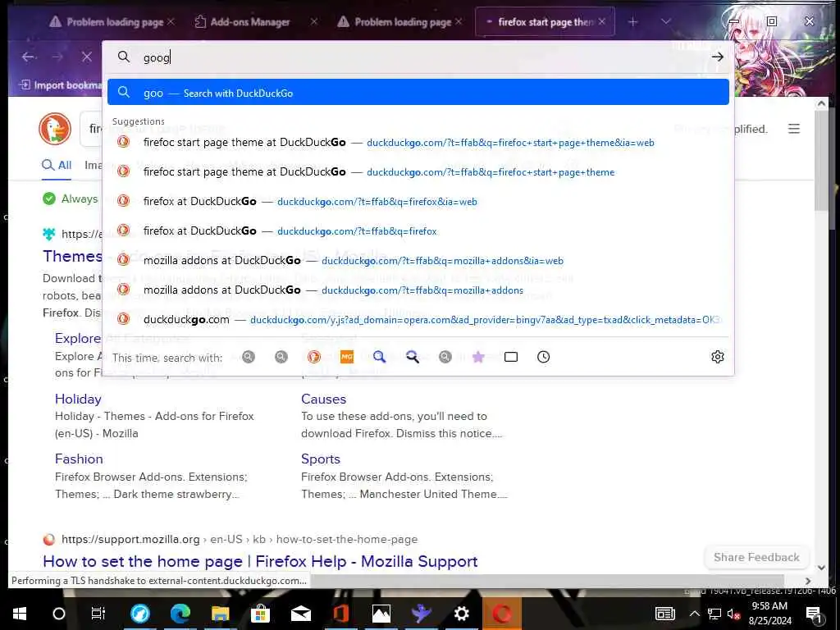The width and height of the screenshot is (840, 630).
Task: Open 'How to set the home page' result
Action: click(x=260, y=561)
